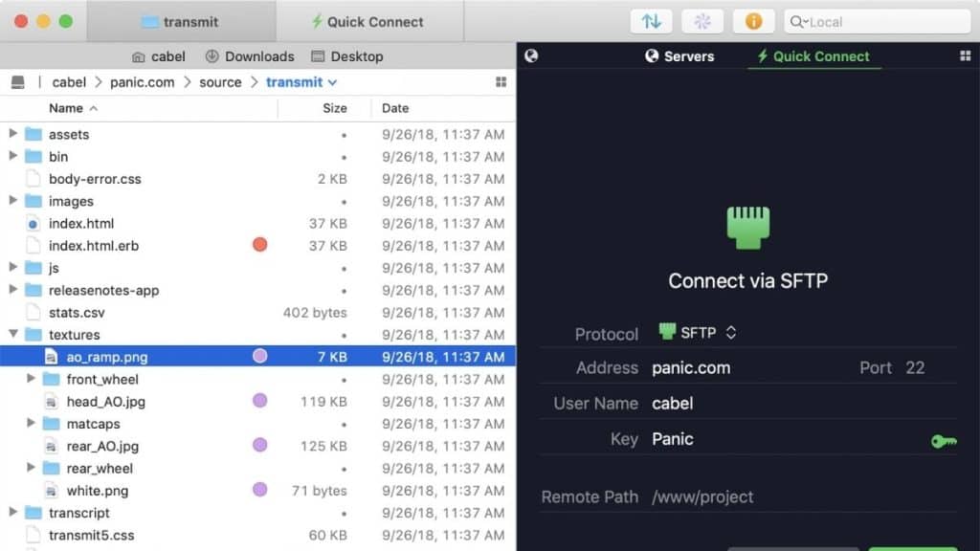Open the transmit folder path dropdown

303,82
